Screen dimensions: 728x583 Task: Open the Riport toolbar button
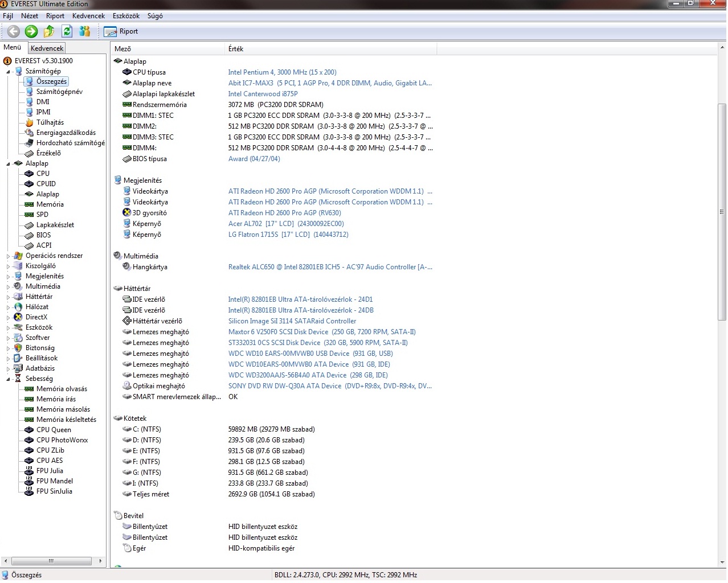pyautogui.click(x=121, y=31)
